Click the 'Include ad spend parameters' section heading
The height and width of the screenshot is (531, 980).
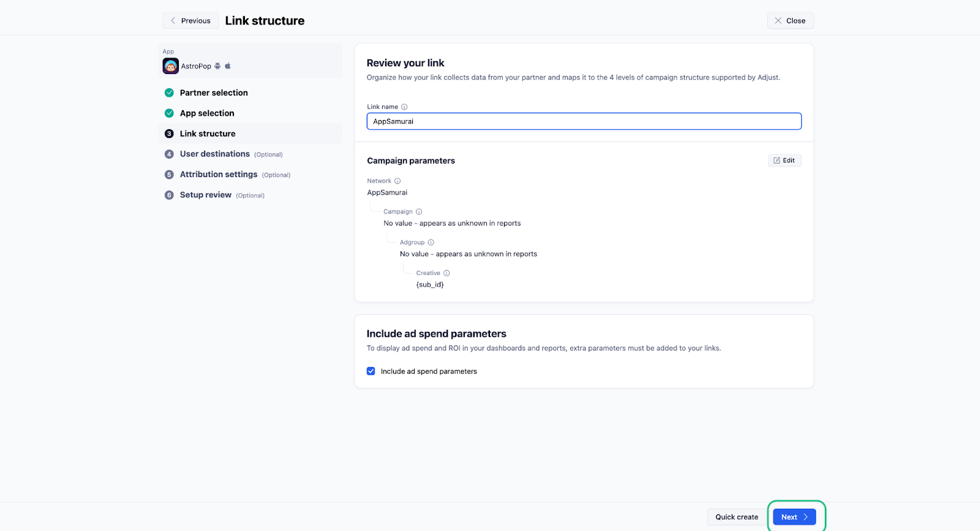436,334
